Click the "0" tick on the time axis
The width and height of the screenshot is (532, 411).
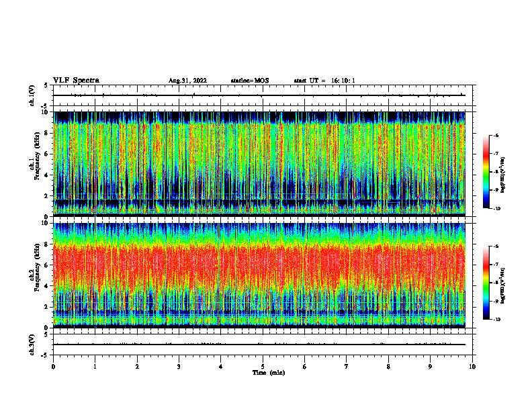tap(53, 367)
